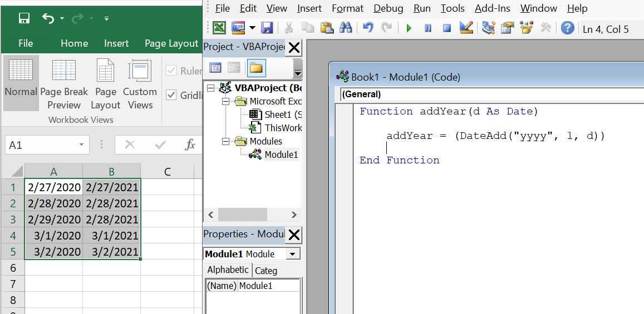Click View Microsoft Excel toolbar icon
Screen dimensions: 644x314
[x=219, y=28]
